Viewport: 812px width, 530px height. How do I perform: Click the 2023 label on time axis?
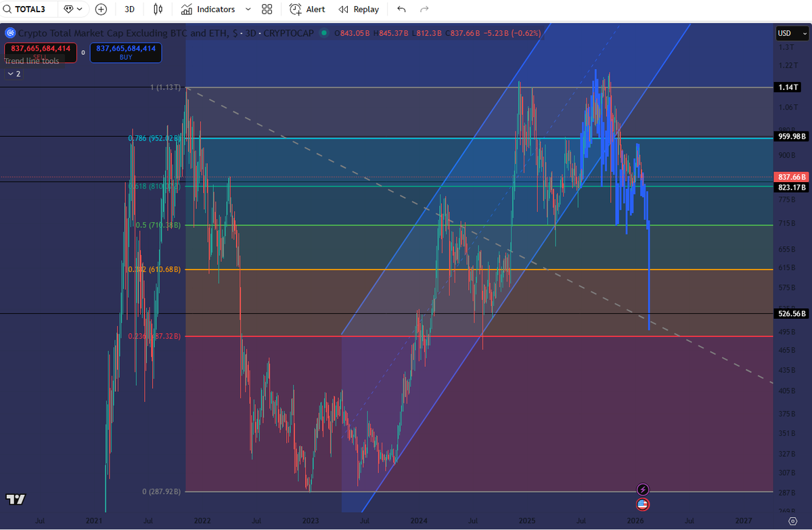pos(311,521)
